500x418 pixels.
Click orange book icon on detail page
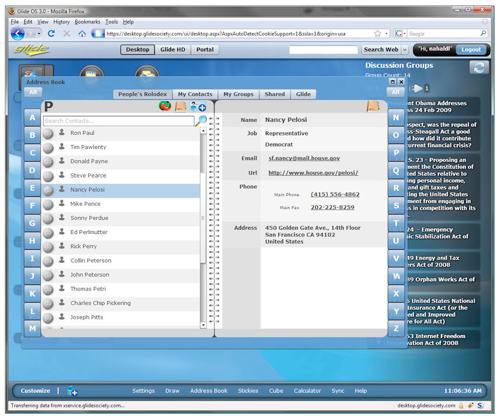pos(373,106)
